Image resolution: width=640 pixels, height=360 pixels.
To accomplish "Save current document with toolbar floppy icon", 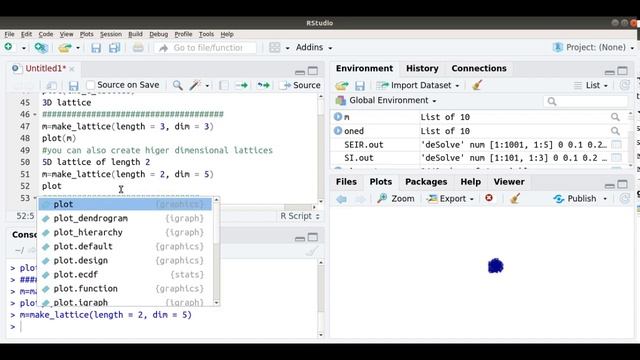I will pyautogui.click(x=96, y=48).
